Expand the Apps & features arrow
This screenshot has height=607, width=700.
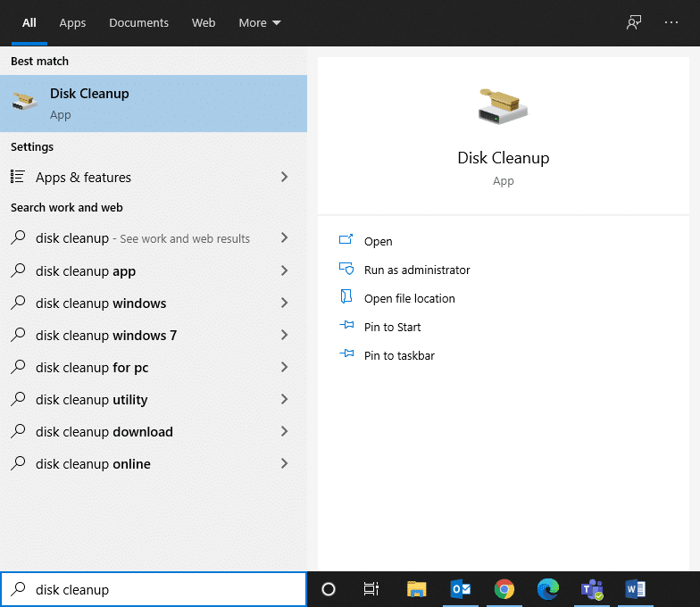coord(284,178)
